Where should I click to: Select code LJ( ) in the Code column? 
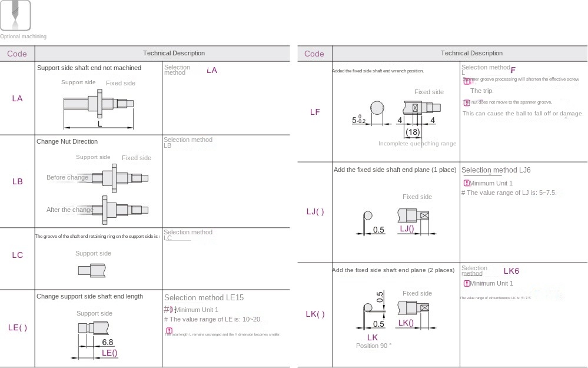click(315, 211)
